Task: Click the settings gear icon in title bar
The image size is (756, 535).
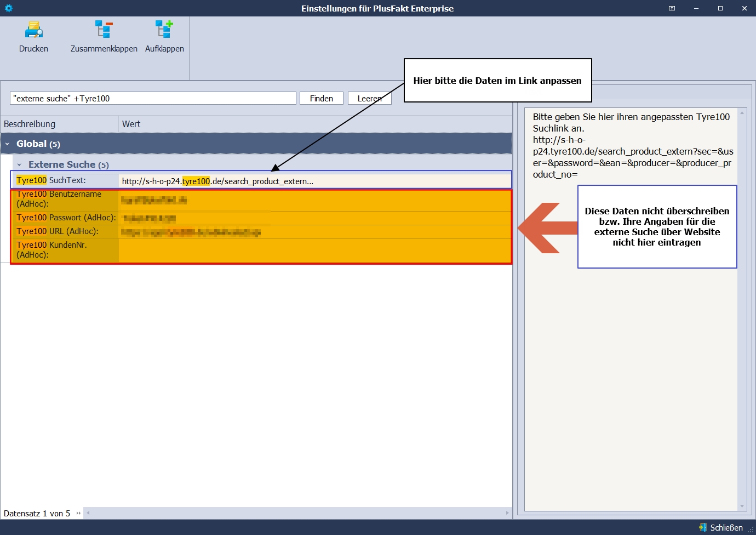Action: [x=8, y=8]
